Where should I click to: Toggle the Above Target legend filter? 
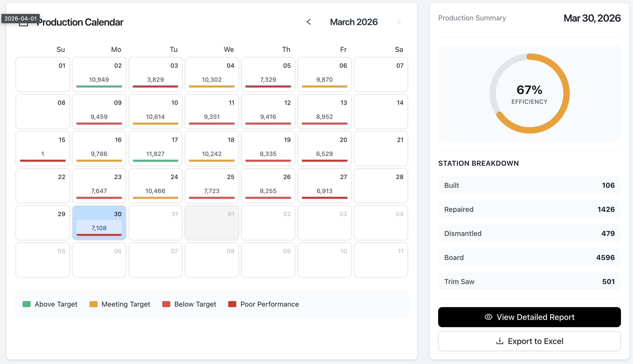tap(27, 304)
